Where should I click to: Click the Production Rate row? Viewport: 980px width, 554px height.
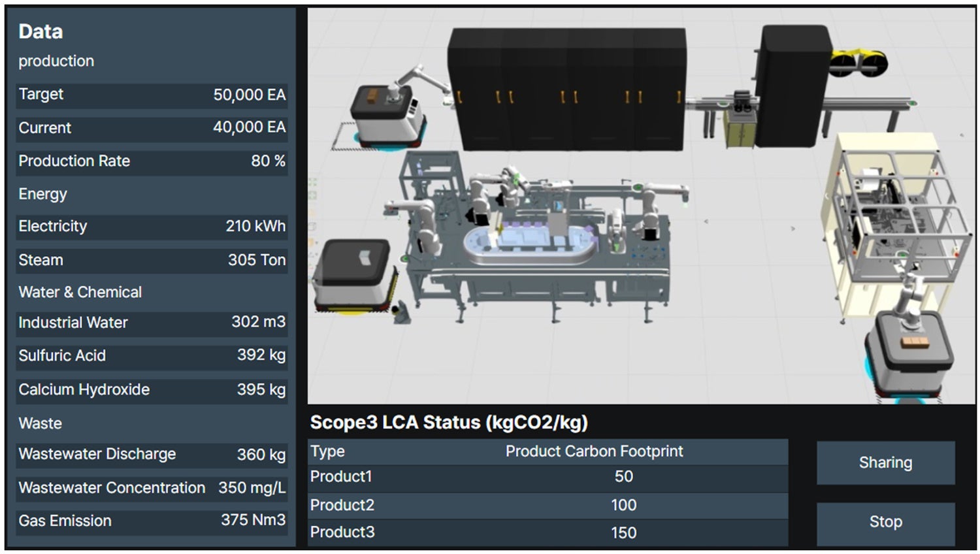[152, 161]
